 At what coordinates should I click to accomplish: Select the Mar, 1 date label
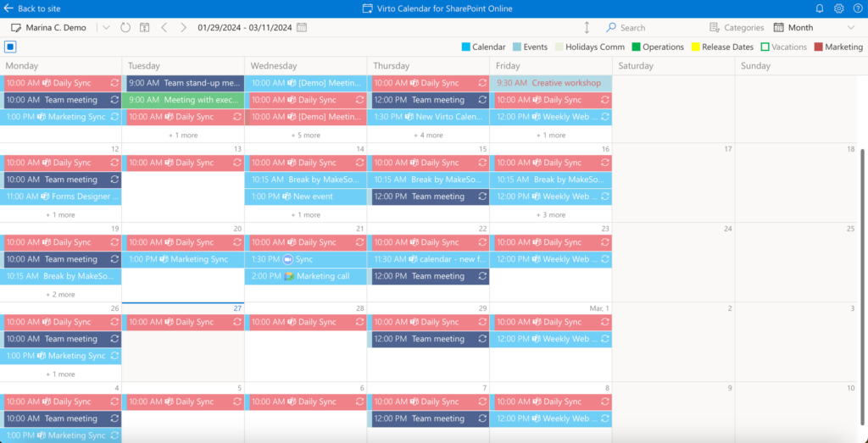point(598,308)
